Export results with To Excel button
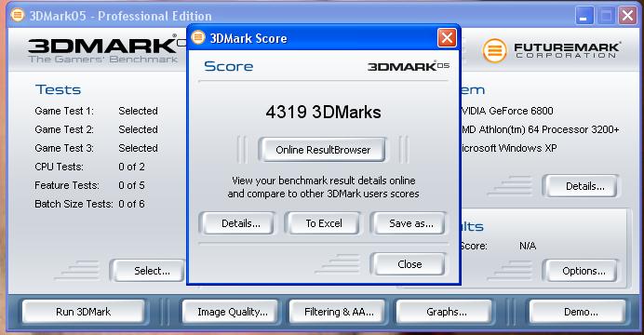 [x=324, y=223]
